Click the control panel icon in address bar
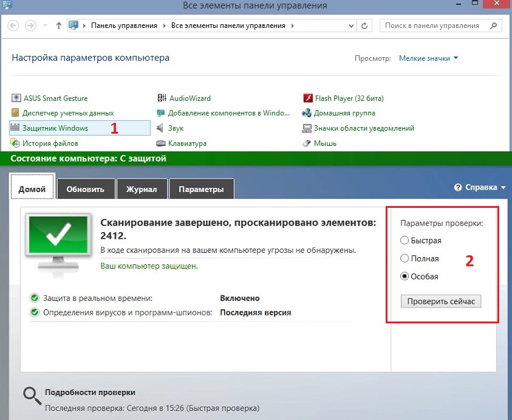512x420 pixels. pos(74,25)
